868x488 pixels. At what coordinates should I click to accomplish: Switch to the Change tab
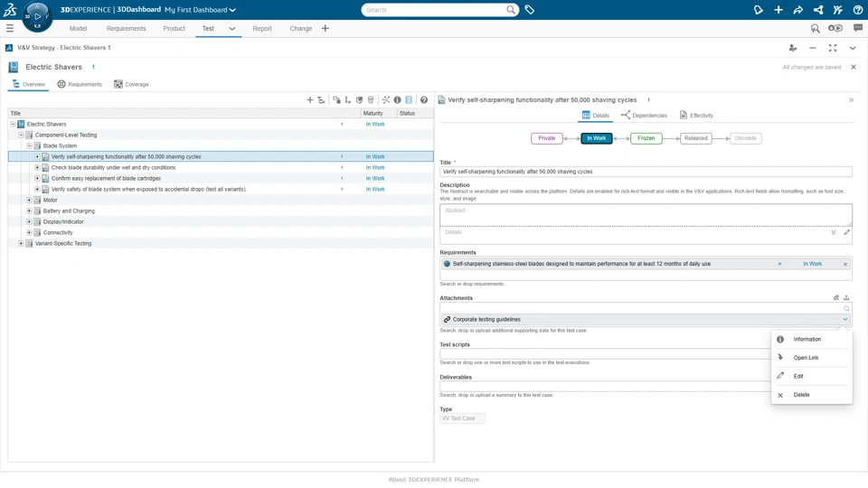(x=301, y=29)
